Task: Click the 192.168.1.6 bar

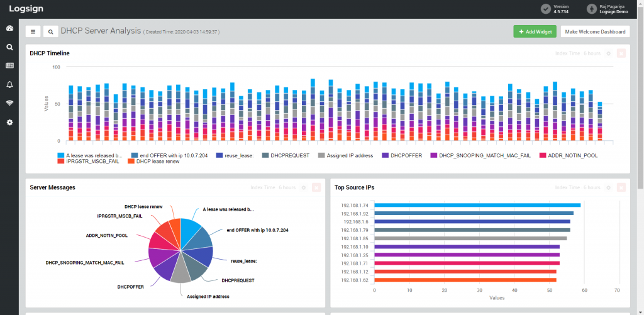Action: coord(472,221)
